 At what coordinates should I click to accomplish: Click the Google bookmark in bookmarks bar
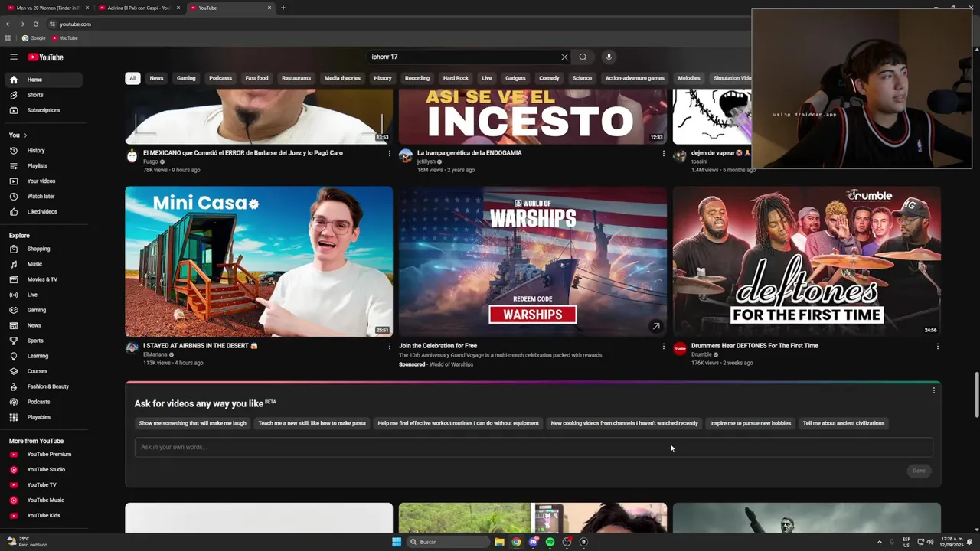click(x=34, y=38)
